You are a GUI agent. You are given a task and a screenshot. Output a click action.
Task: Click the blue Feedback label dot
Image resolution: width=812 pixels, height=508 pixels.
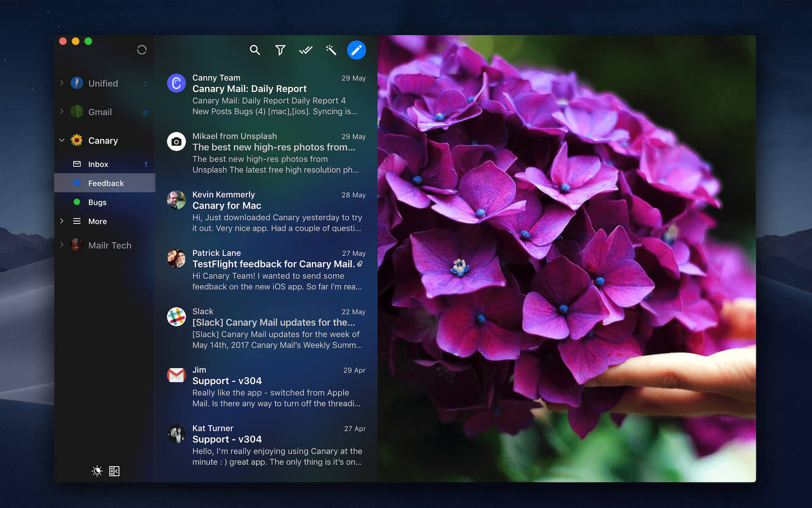(77, 183)
